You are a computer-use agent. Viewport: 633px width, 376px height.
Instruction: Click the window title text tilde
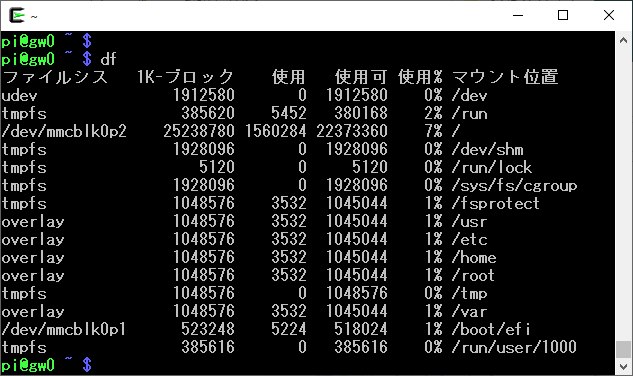34,17
